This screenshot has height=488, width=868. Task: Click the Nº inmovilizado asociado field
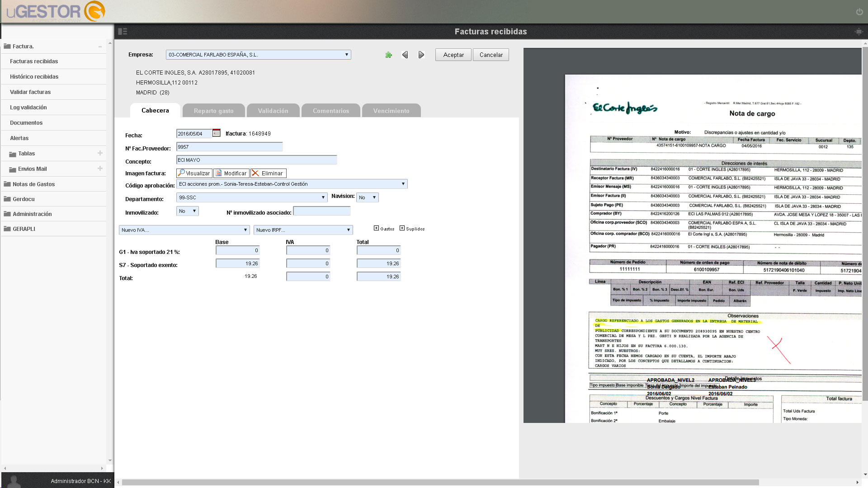click(322, 211)
